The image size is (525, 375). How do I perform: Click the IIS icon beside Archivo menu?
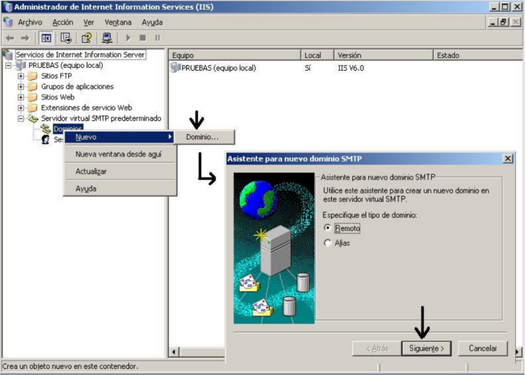point(8,22)
